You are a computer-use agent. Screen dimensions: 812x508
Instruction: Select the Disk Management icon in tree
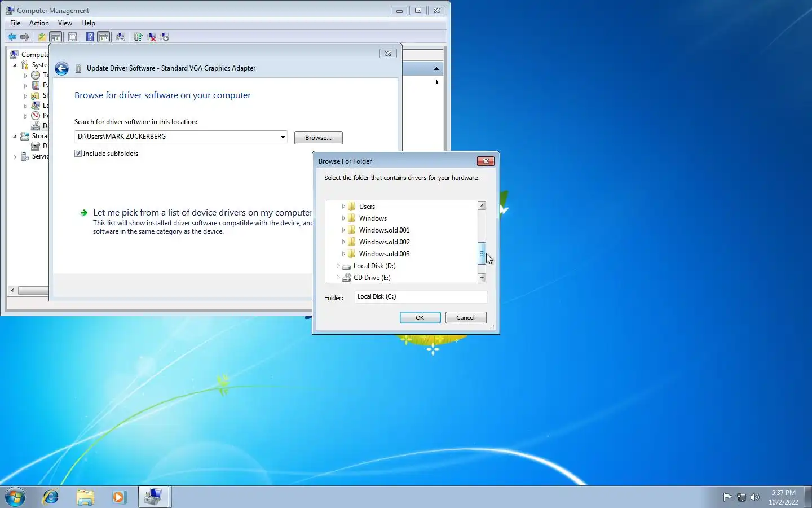pyautogui.click(x=36, y=146)
